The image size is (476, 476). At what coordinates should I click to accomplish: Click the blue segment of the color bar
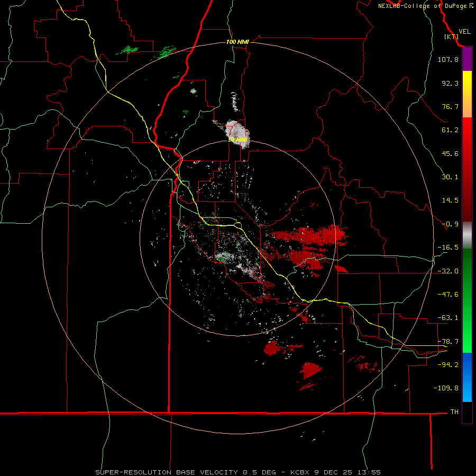(x=467, y=377)
